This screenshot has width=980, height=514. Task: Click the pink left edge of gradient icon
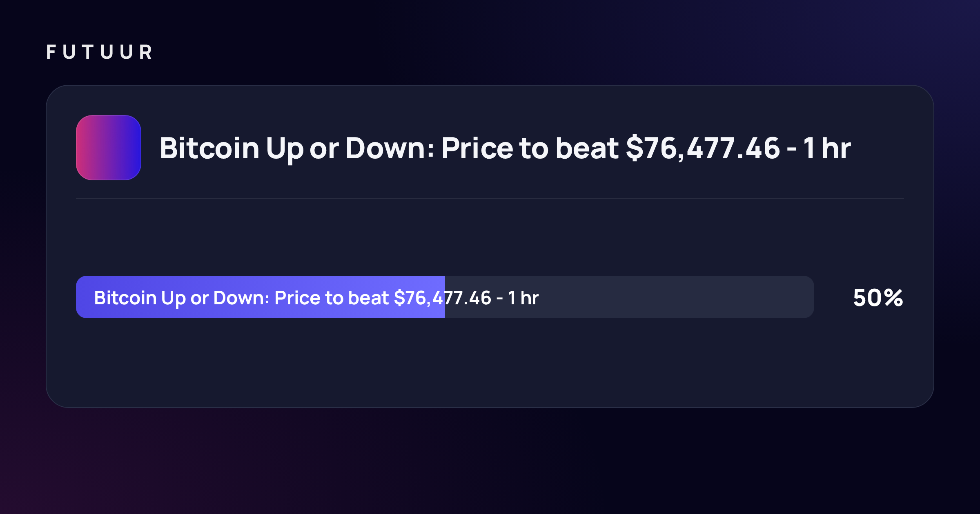click(82, 148)
